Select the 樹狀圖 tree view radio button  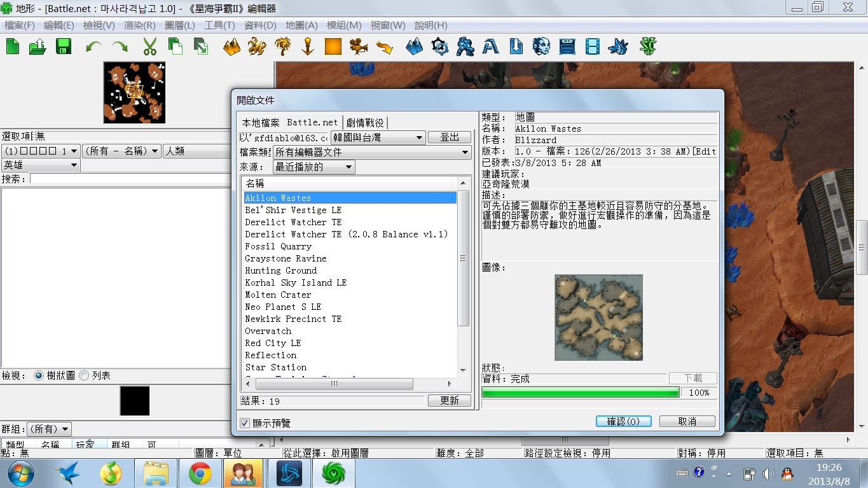[39, 376]
